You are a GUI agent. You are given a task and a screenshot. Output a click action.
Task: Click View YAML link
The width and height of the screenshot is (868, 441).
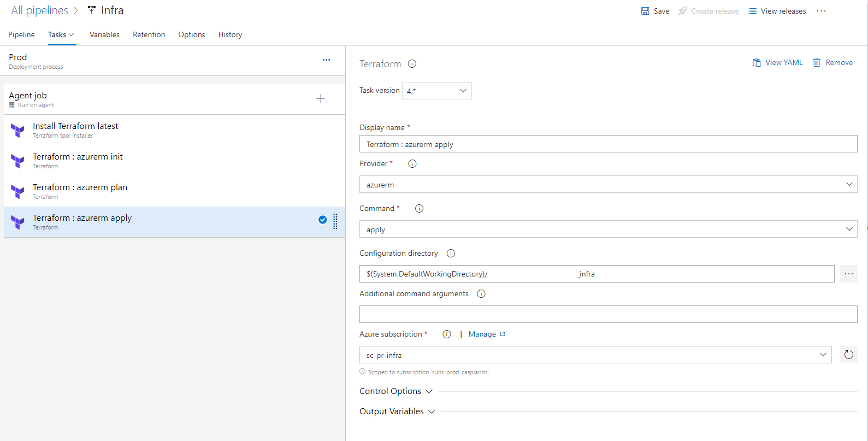click(x=784, y=62)
